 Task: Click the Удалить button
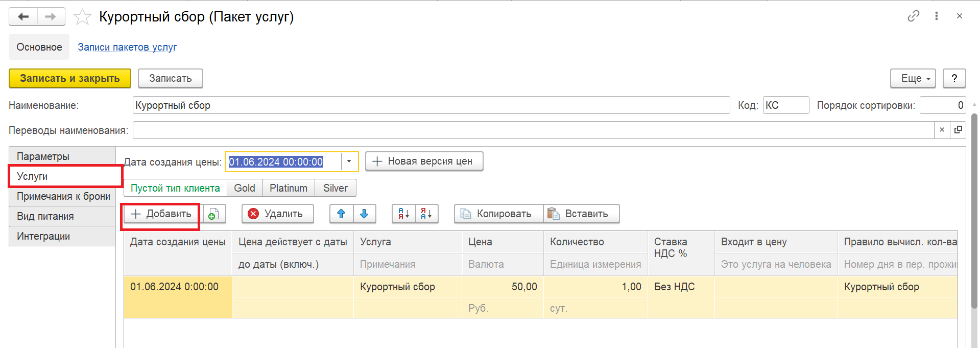[277, 214]
